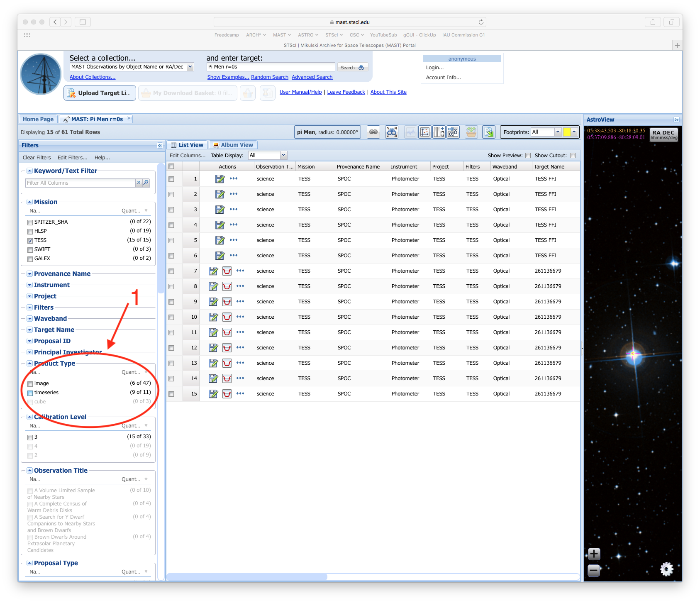Collapse the Filters panel with double arrows

point(160,145)
